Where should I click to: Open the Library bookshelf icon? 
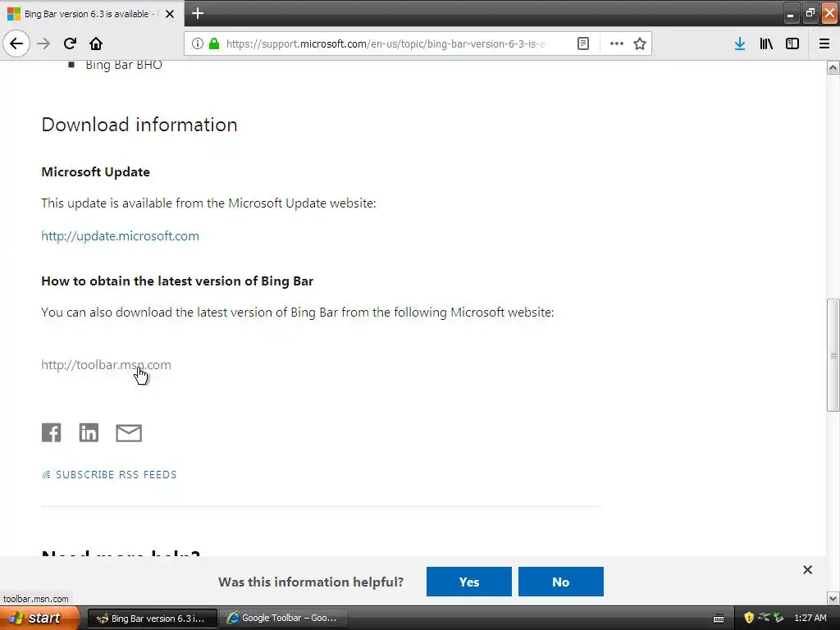(x=766, y=43)
